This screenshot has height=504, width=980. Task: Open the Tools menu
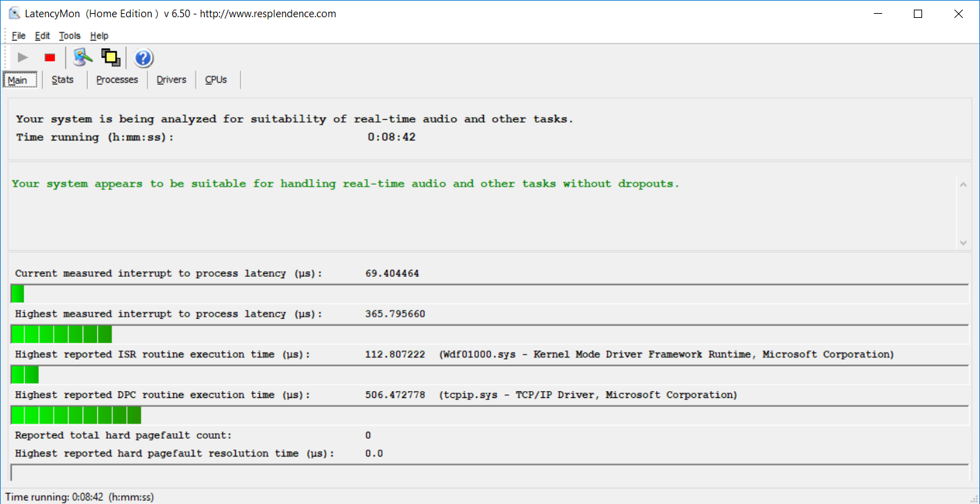click(x=70, y=36)
